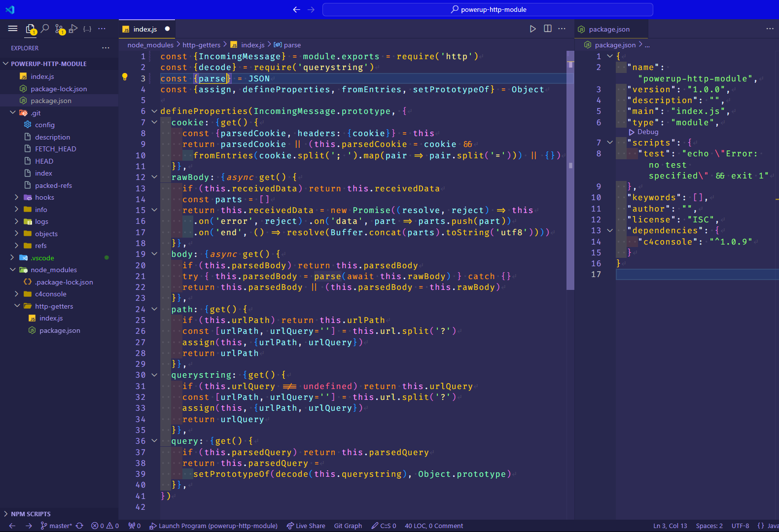
Task: Expand the c4console folder
Action: tap(17, 293)
